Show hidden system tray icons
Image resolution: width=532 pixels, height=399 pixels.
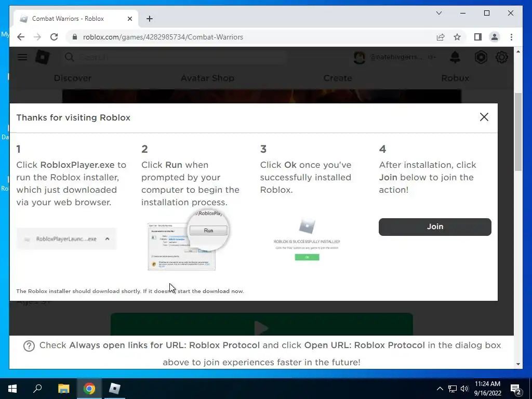pos(440,389)
